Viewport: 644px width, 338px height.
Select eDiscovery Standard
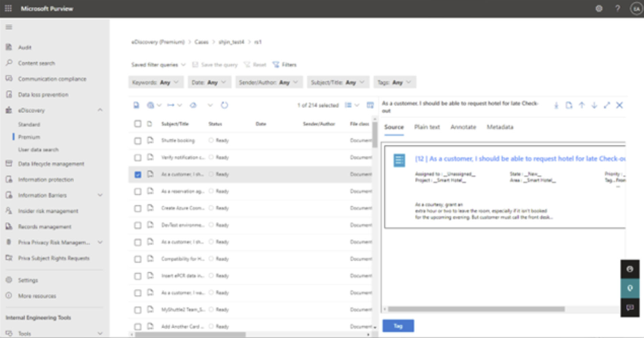(29, 125)
